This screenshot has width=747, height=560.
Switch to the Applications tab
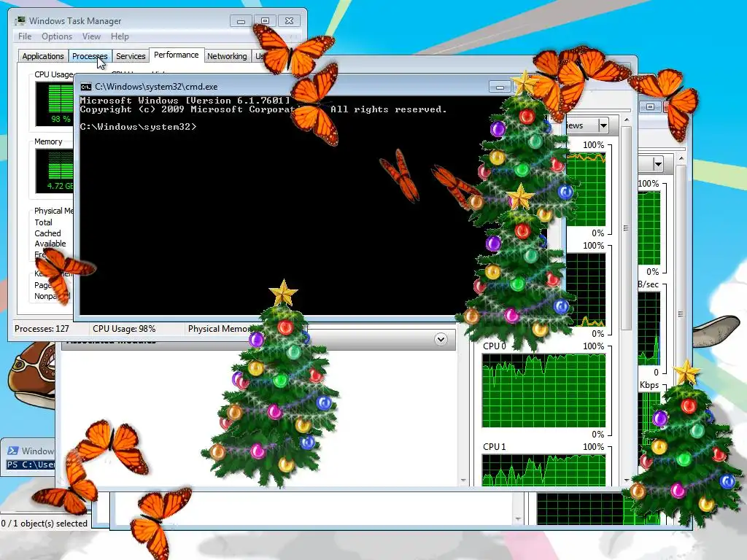(x=43, y=56)
